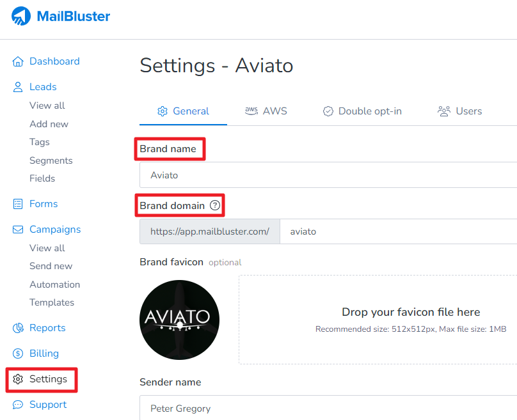Click the Forms list icon
The height and width of the screenshot is (420, 517).
(x=18, y=204)
